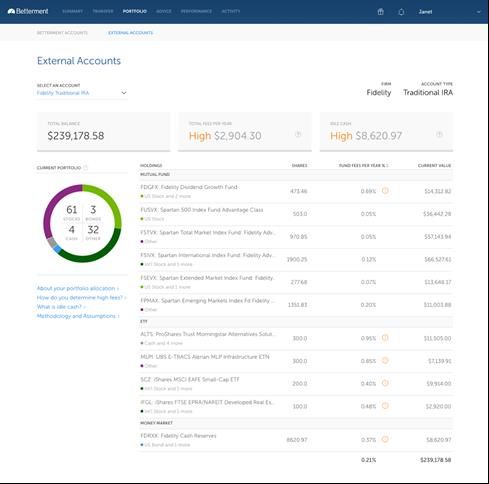This screenshot has height=484, width=489.
Task: Click high-fee warning icon on FDRXX row
Action: pos(385,439)
